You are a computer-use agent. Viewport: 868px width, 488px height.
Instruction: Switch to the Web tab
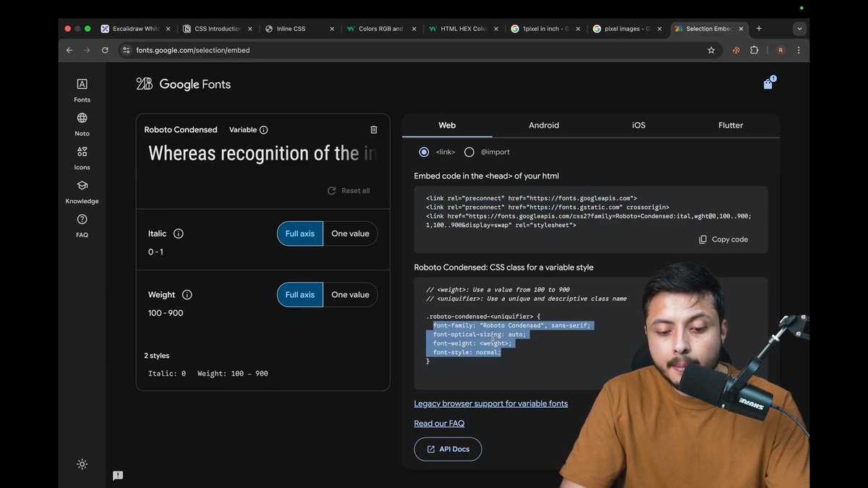[x=447, y=125]
